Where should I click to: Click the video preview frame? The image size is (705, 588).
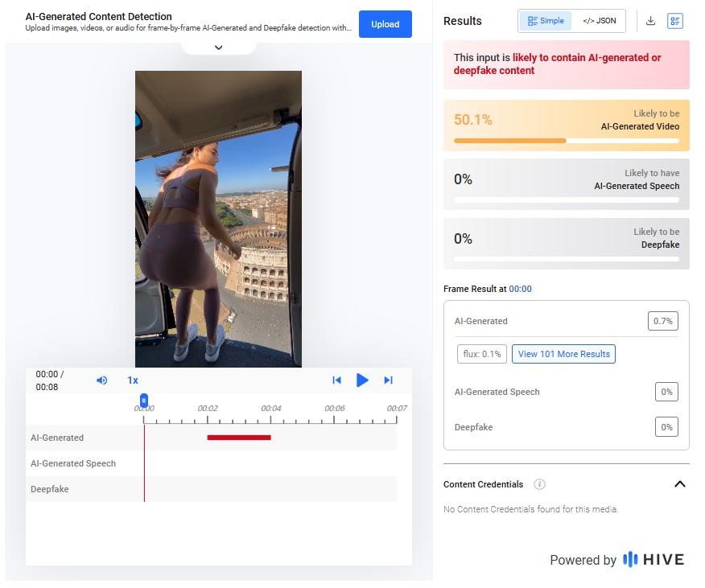219,219
